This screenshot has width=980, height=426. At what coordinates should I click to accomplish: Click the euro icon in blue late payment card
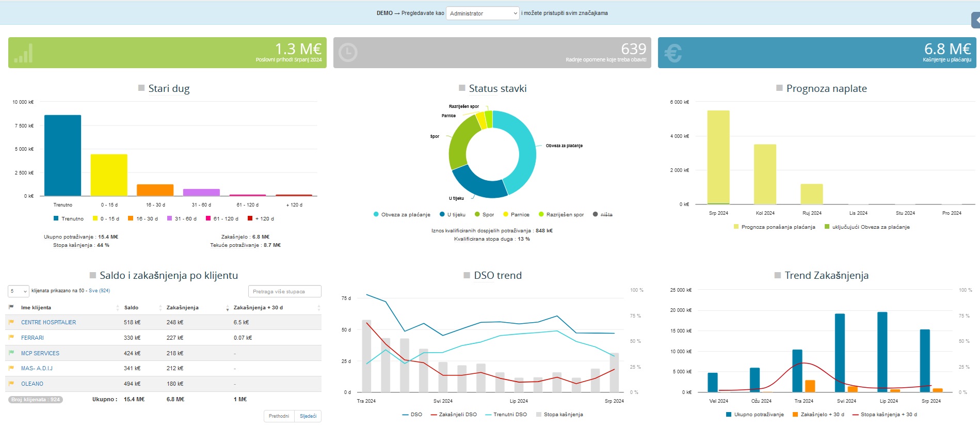[x=673, y=53]
